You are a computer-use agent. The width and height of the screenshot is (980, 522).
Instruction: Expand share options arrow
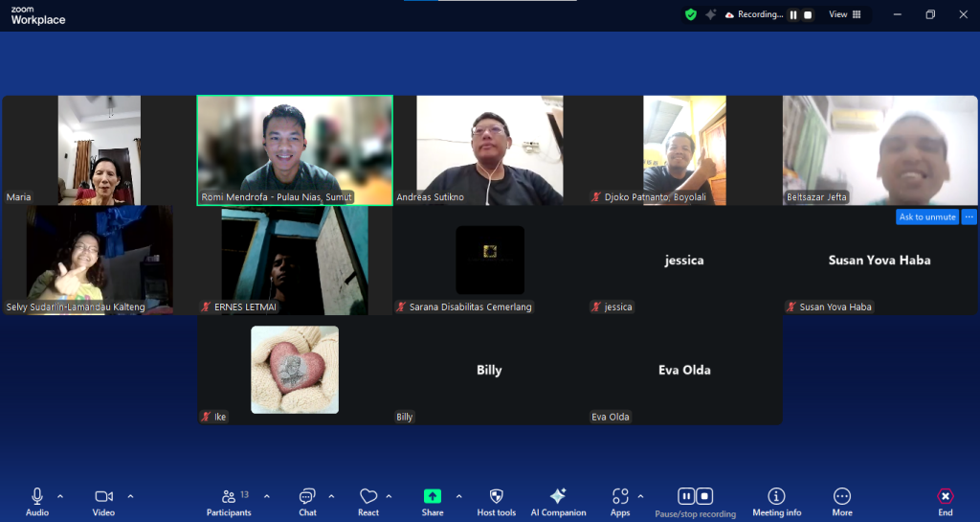(x=458, y=496)
